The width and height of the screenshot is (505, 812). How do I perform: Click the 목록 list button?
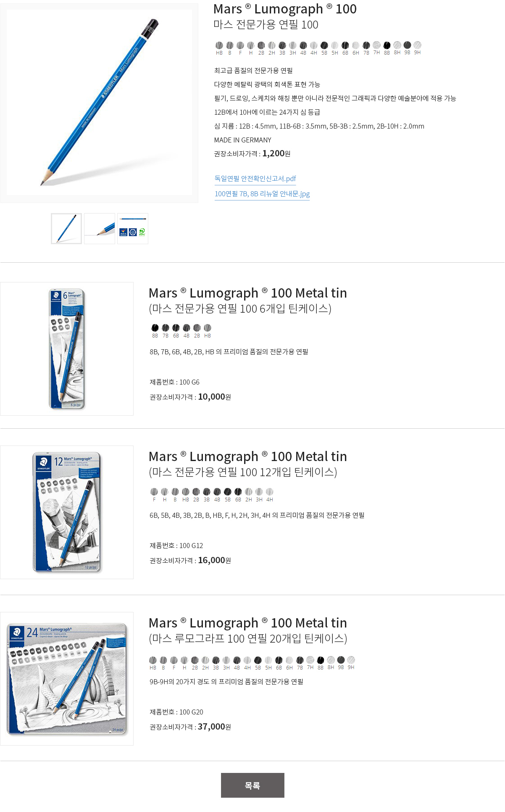(x=252, y=785)
